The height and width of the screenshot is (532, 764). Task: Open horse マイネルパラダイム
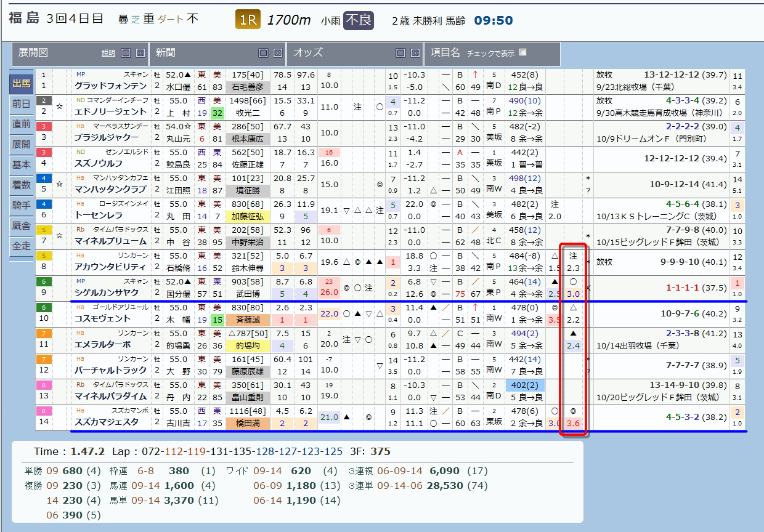click(x=110, y=397)
